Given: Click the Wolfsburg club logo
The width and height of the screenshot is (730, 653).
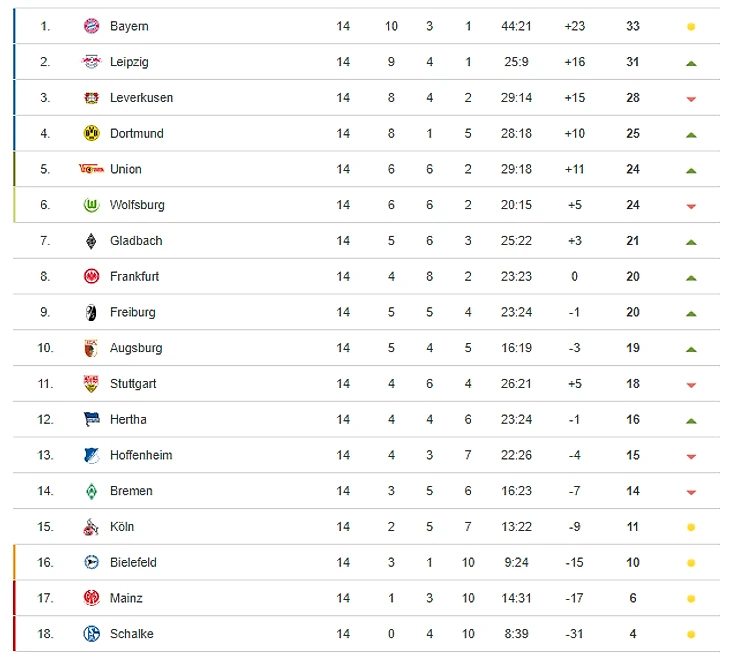Looking at the screenshot, I should coord(91,205).
